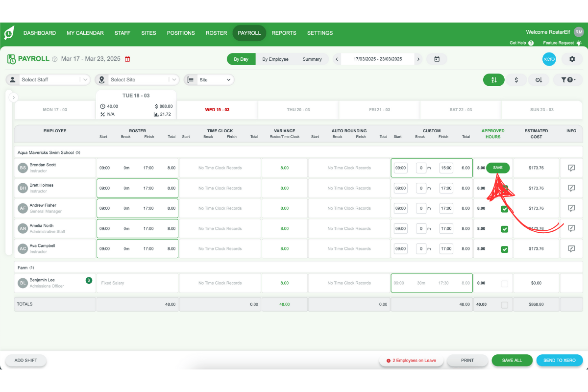Tick Benjamin Lee's approved hours checkbox
This screenshot has width=588, height=392.
[x=505, y=283]
